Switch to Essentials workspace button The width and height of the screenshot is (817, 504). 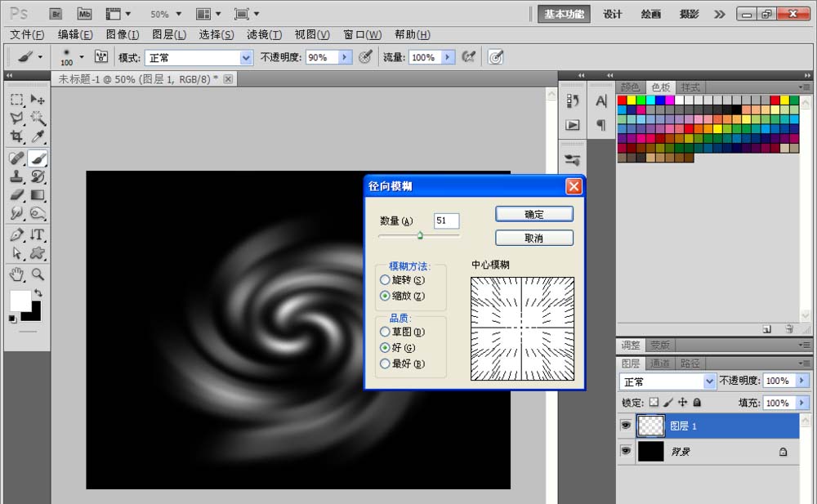(564, 14)
